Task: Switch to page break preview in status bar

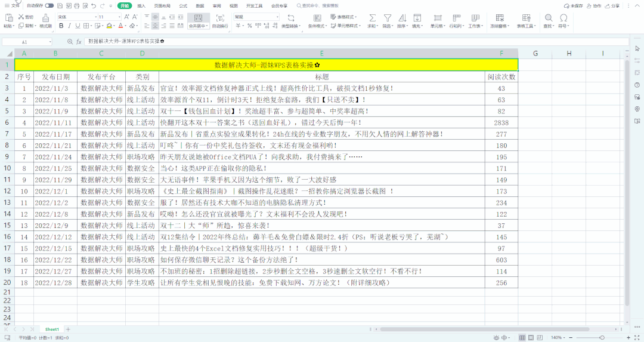Action: [x=540, y=337]
